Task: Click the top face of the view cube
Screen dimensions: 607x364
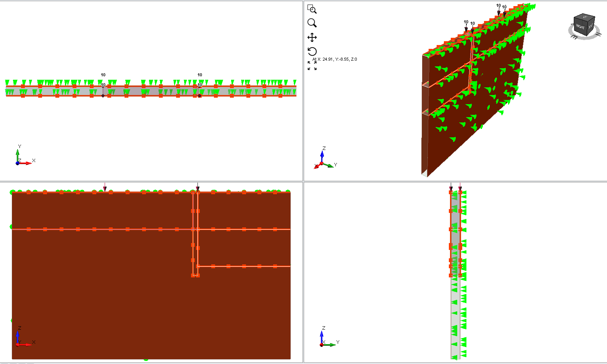Action: tap(585, 17)
